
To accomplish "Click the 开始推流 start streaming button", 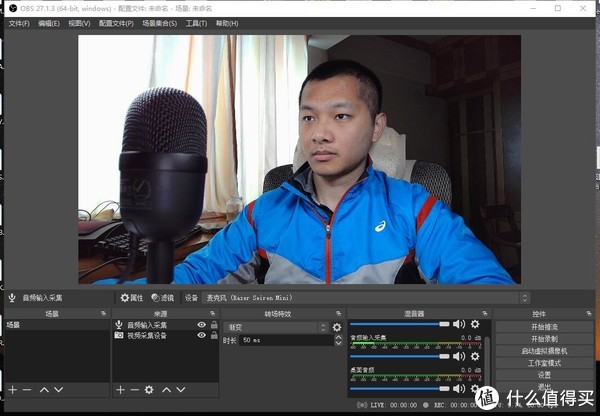I will pos(544,327).
